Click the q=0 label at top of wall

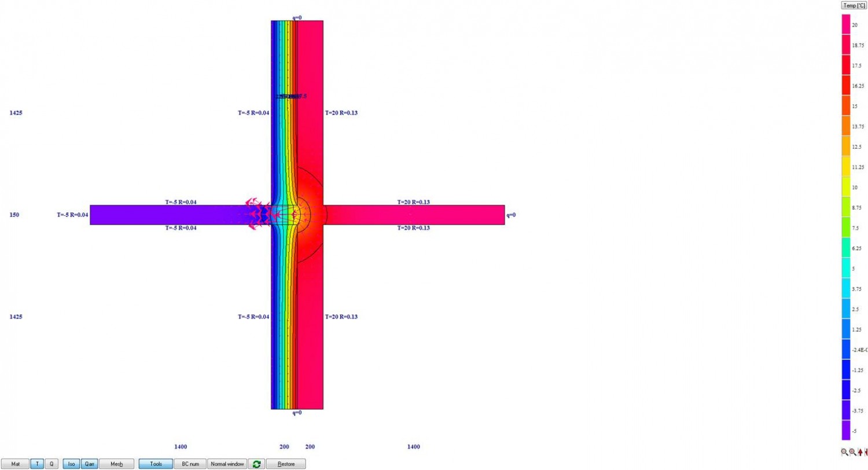296,17
